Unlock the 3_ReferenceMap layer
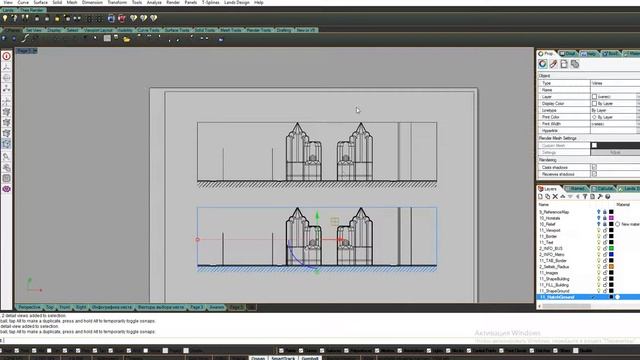 (x=605, y=212)
